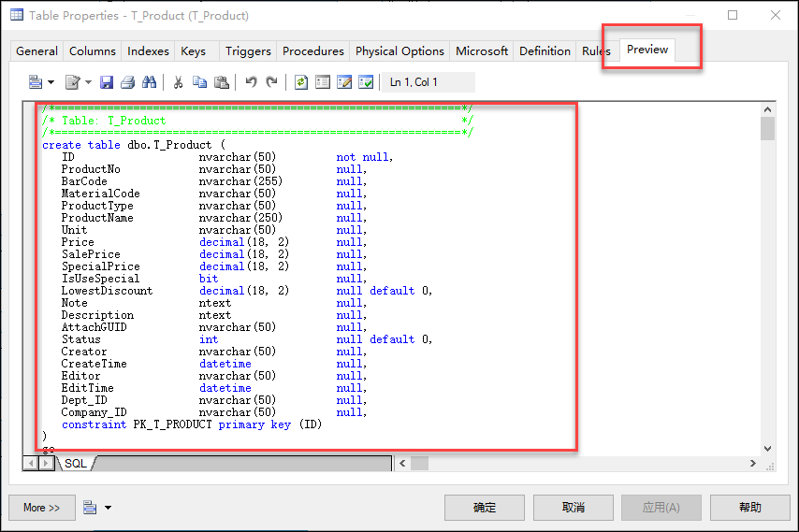Expand the Edit With dropdown arrow
Screen dimensions: 799x532
[x=88, y=82]
